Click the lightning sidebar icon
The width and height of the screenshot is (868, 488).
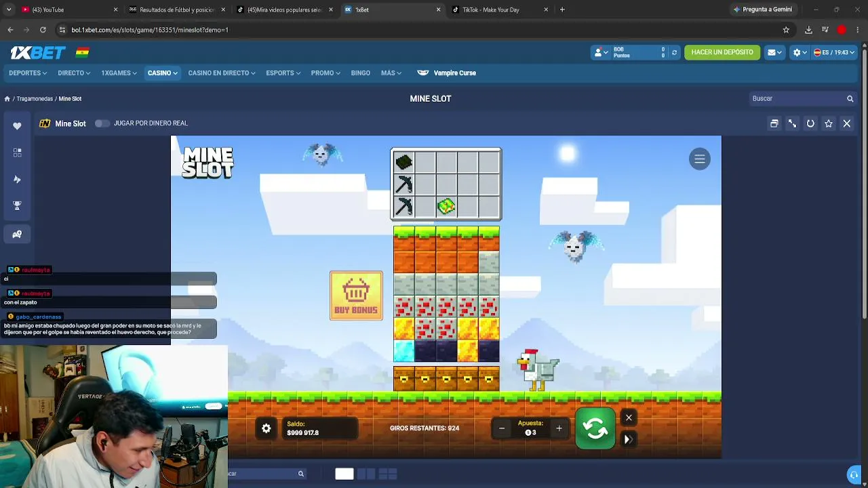(17, 179)
